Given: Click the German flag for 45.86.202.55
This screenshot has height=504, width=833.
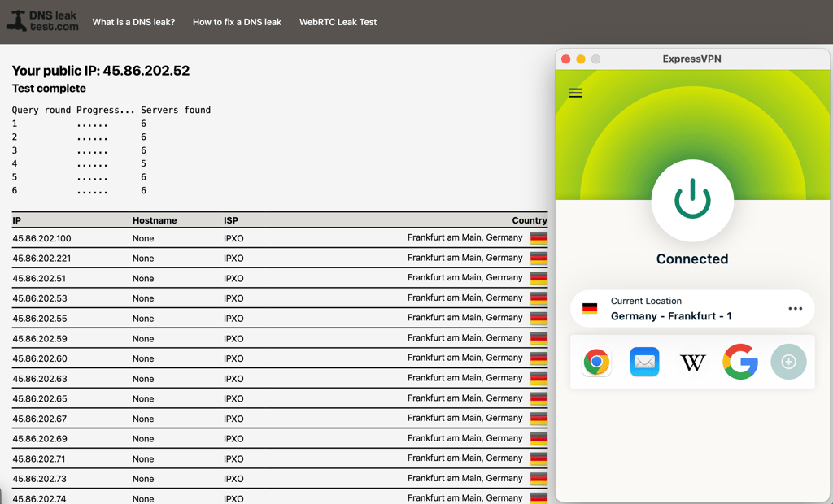Looking at the screenshot, I should (x=539, y=318).
